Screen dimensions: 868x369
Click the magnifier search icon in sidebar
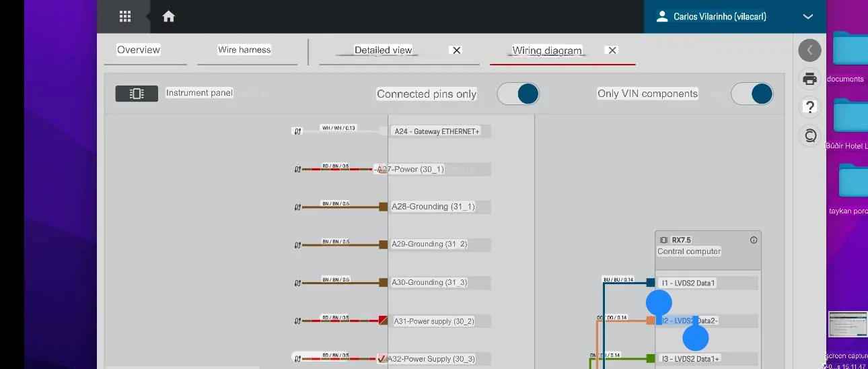(x=810, y=135)
